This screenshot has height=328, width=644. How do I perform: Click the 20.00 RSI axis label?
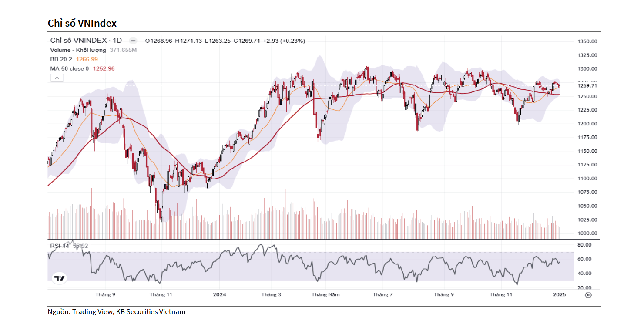coord(584,288)
